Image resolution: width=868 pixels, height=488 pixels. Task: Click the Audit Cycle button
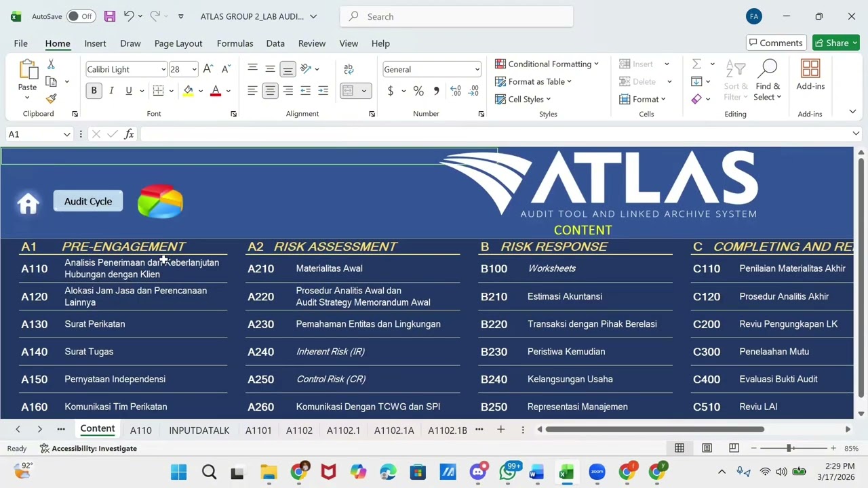[88, 201]
